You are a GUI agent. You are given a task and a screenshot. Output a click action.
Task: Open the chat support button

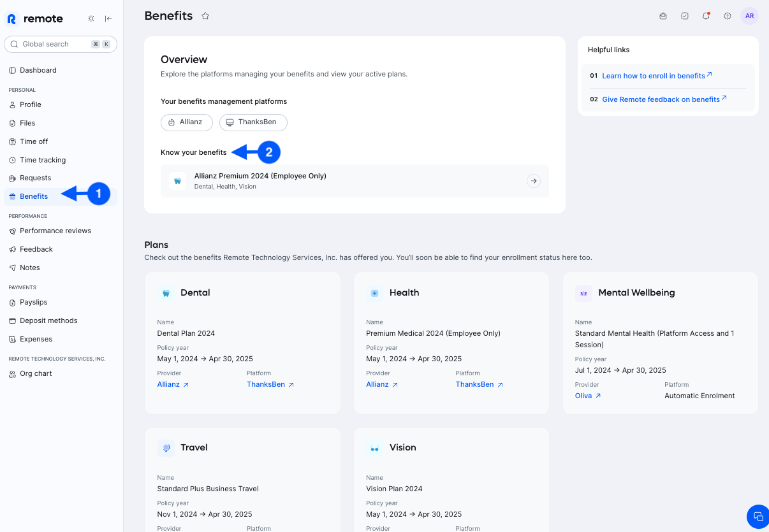(758, 517)
